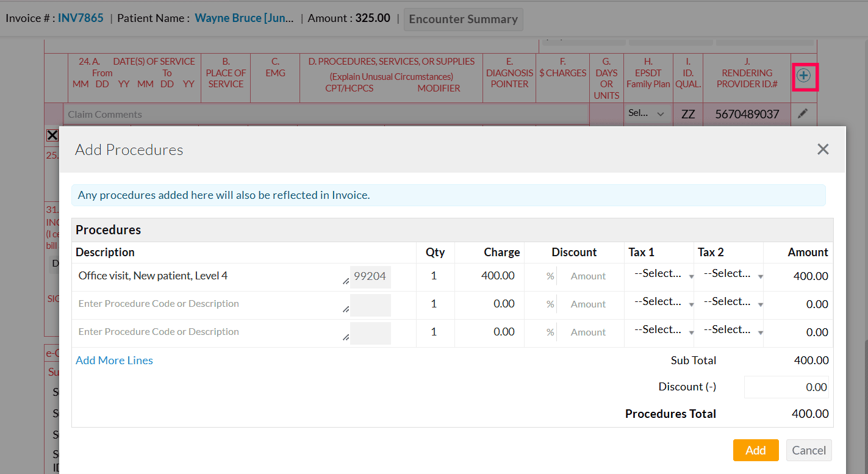
Task: Click Cancel to dismiss the dialog
Action: pos(809,450)
